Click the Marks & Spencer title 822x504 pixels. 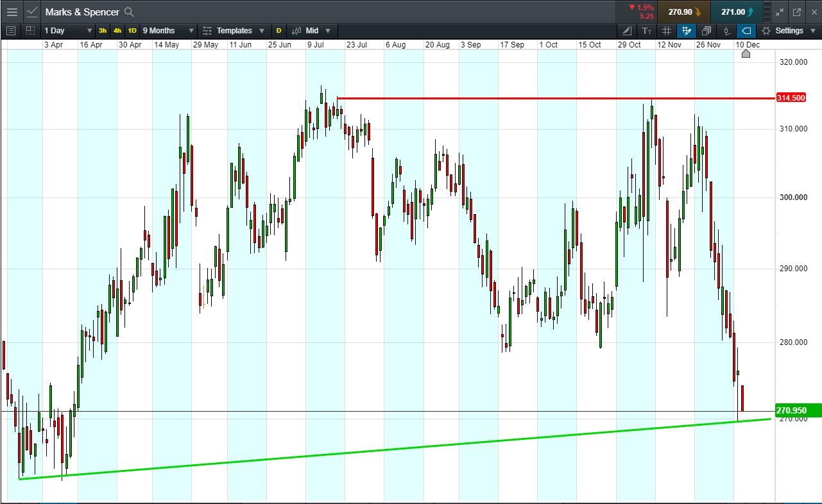(x=82, y=12)
